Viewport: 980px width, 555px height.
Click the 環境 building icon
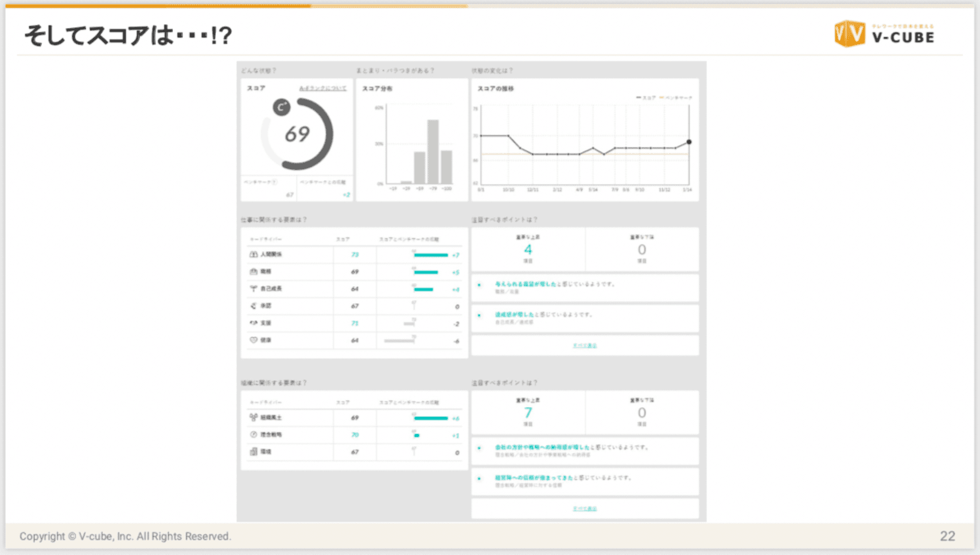pos(253,452)
